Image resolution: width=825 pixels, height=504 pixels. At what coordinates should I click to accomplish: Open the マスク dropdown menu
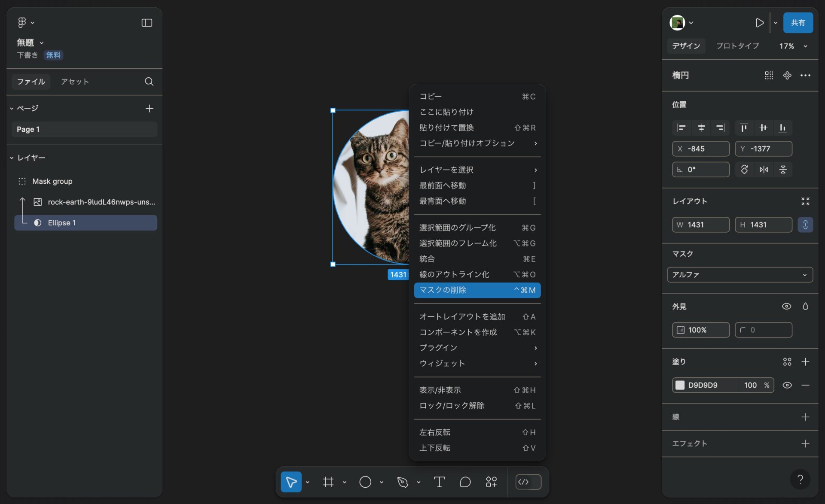739,274
